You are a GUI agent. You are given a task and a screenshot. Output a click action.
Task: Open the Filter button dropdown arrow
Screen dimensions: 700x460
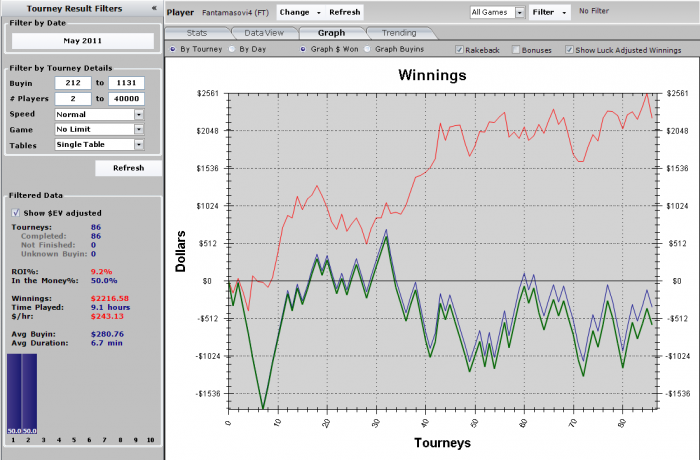tap(564, 13)
